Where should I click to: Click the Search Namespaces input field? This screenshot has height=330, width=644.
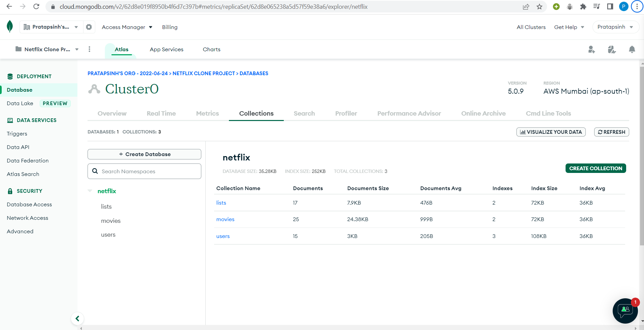pos(145,171)
